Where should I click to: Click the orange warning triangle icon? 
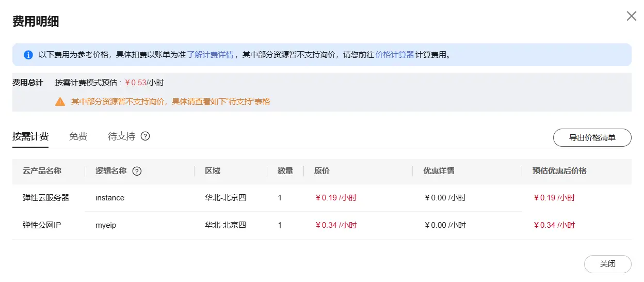60,102
